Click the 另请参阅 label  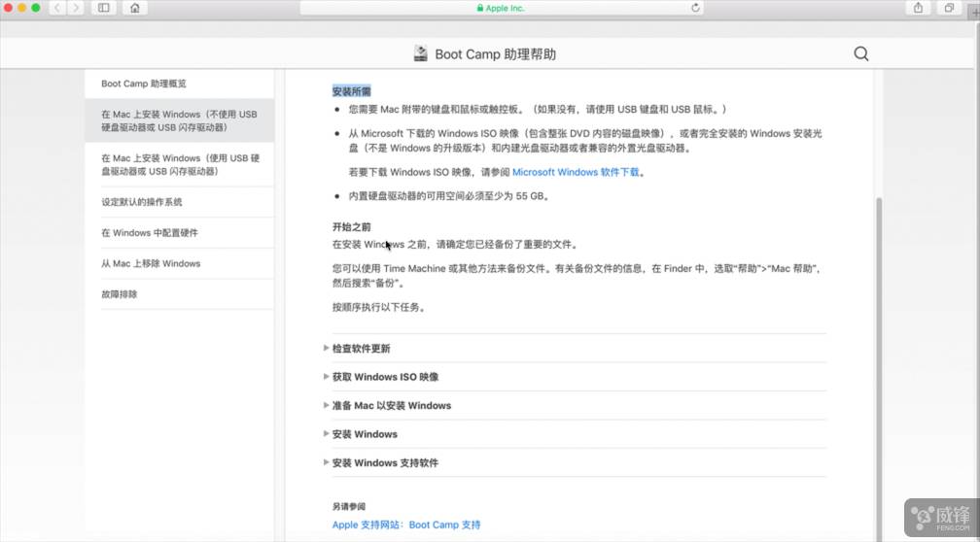[349, 507]
